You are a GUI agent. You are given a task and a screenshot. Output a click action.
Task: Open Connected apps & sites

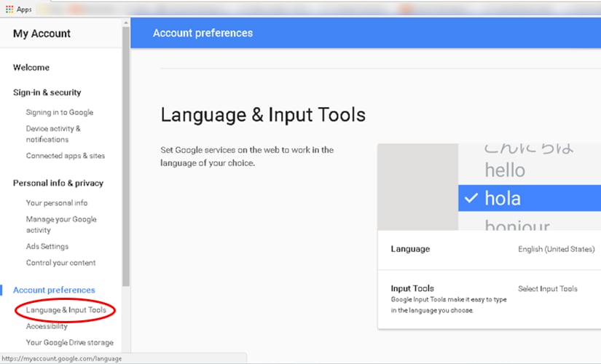coord(65,156)
